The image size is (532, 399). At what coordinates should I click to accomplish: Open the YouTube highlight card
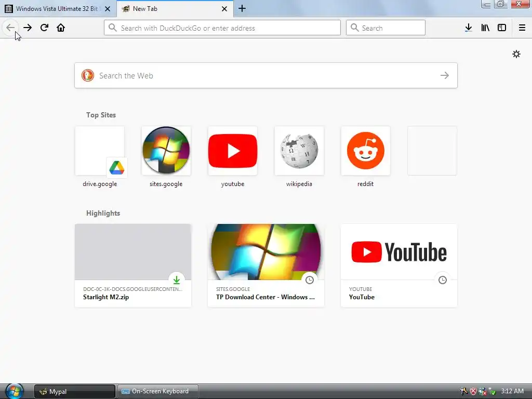pos(399,265)
